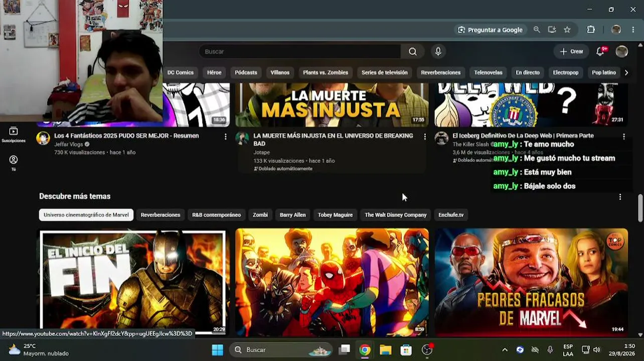The width and height of the screenshot is (644, 361).
Task: Open Los 4 Fantásticos 2025 video title
Action: [126, 136]
